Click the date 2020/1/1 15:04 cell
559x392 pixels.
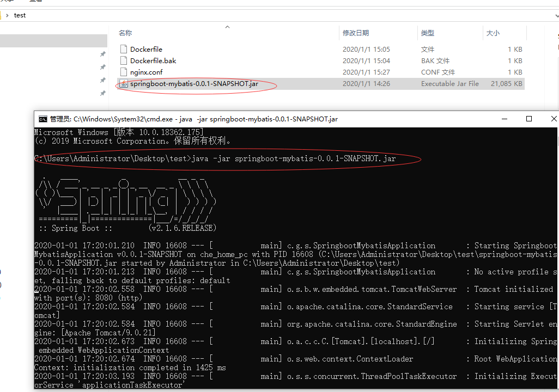point(366,60)
